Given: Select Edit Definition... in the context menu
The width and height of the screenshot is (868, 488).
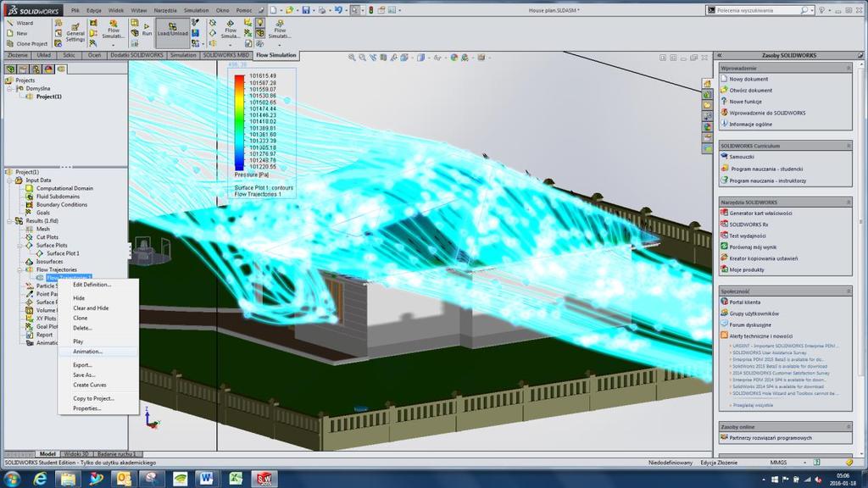Looking at the screenshot, I should (92, 285).
